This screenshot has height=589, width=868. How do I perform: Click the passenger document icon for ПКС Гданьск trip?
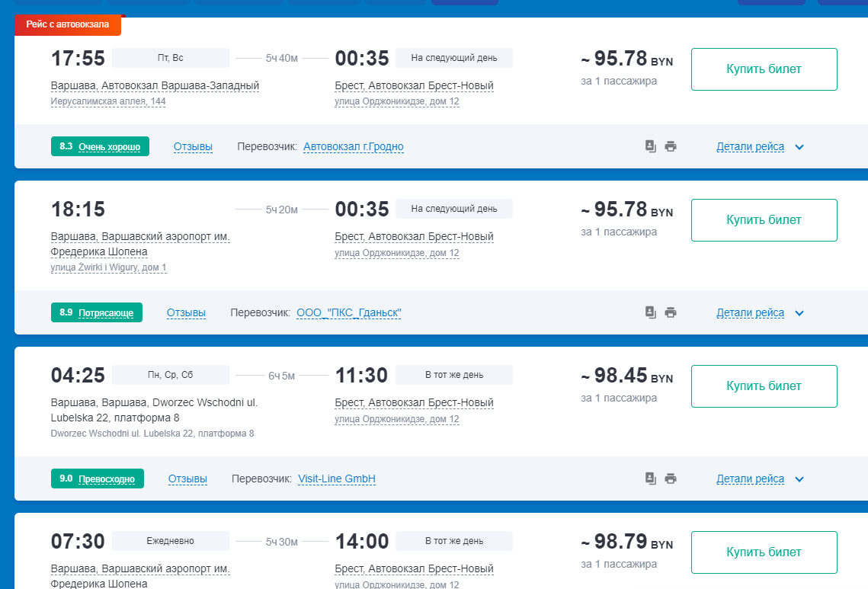(x=651, y=312)
